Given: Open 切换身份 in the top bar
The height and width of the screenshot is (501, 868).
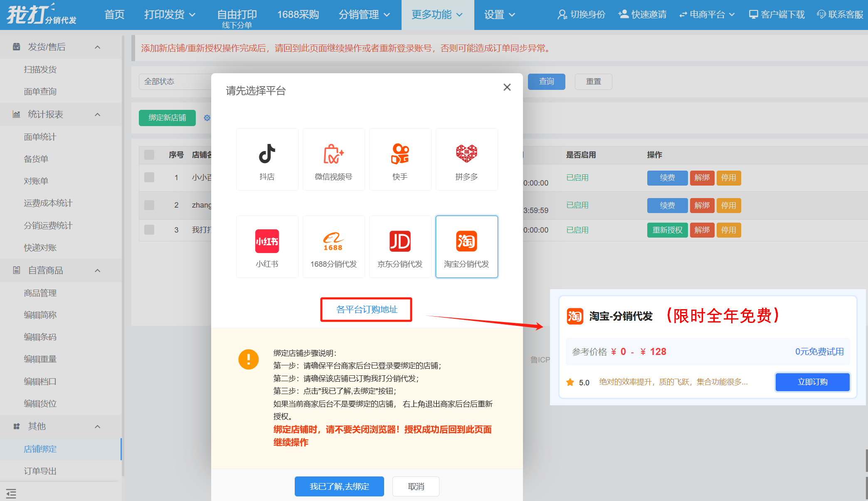Looking at the screenshot, I should (x=581, y=15).
